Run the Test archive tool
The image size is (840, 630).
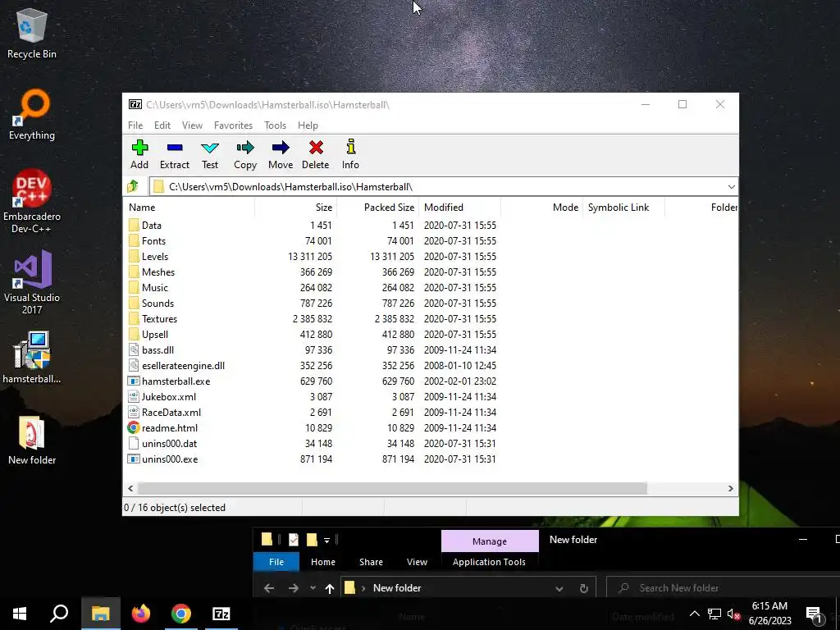click(x=210, y=154)
